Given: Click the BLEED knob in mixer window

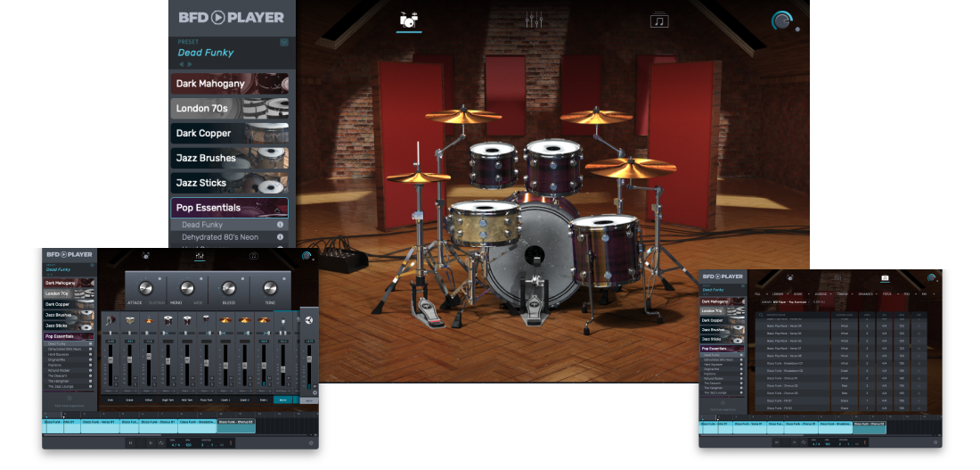Looking at the screenshot, I should [229, 288].
